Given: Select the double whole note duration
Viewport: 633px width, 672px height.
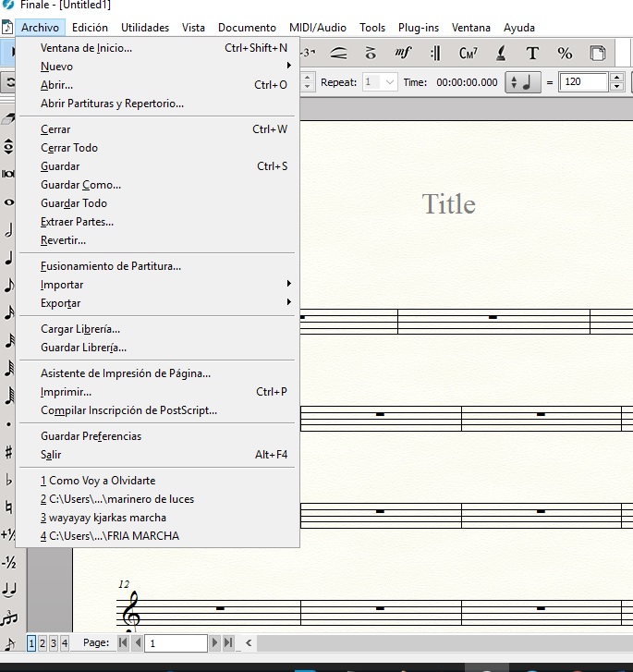Looking at the screenshot, I should tap(8, 174).
